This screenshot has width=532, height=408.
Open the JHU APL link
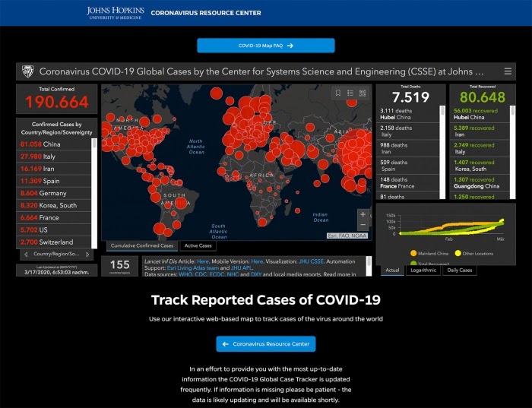(x=241, y=268)
